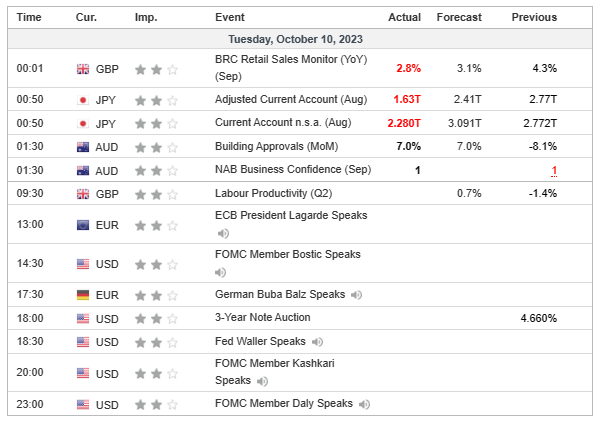The image size is (603, 428).
Task: Click speaker icon for Lagarde speech
Action: (x=222, y=233)
